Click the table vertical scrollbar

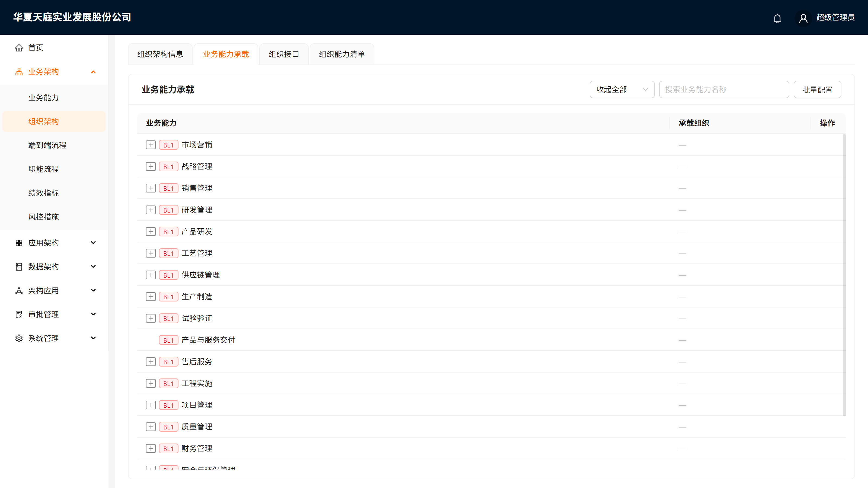point(844,275)
